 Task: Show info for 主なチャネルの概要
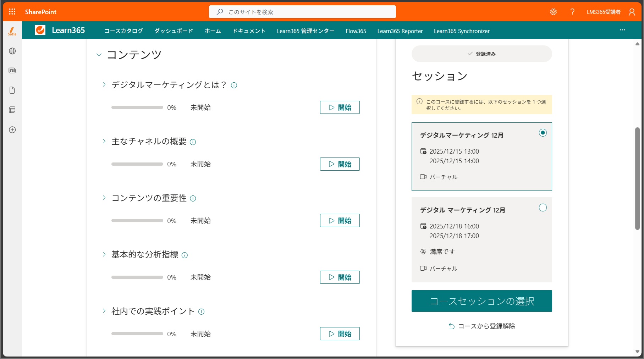point(193,142)
